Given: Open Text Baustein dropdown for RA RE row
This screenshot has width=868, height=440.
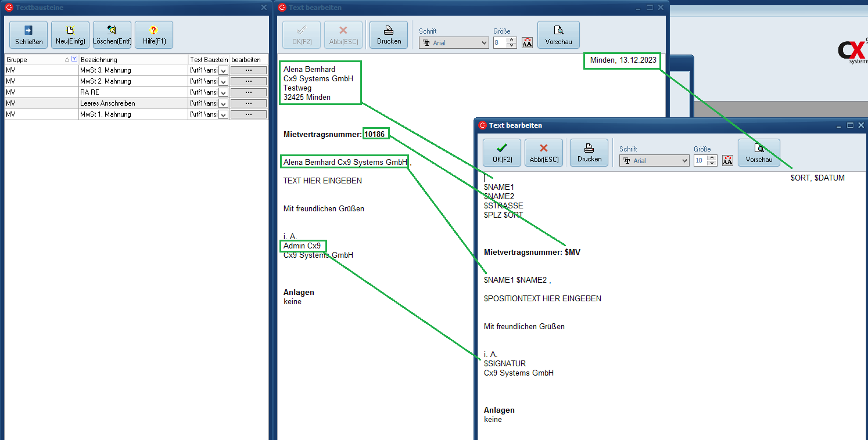Looking at the screenshot, I should pos(223,92).
